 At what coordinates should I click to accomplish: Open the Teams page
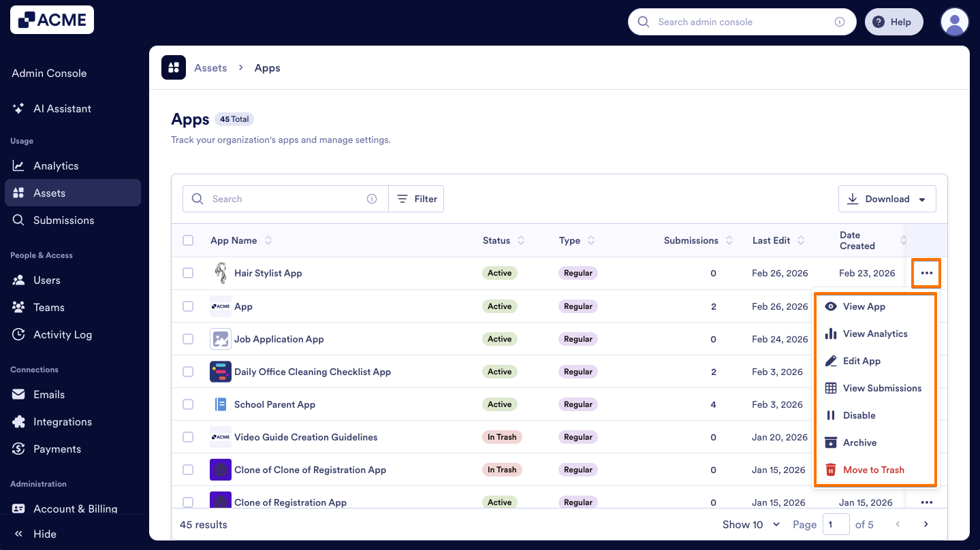48,307
